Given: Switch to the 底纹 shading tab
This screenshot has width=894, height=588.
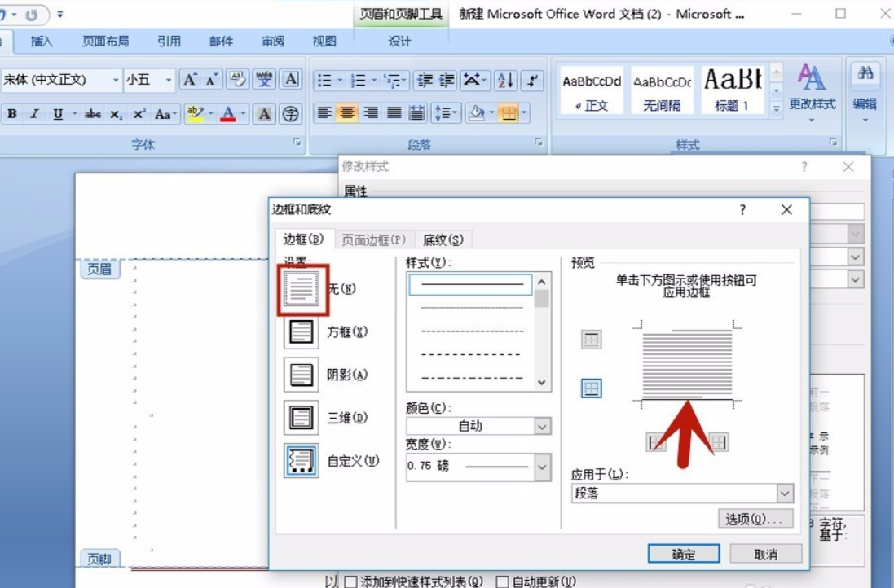Looking at the screenshot, I should click(443, 239).
